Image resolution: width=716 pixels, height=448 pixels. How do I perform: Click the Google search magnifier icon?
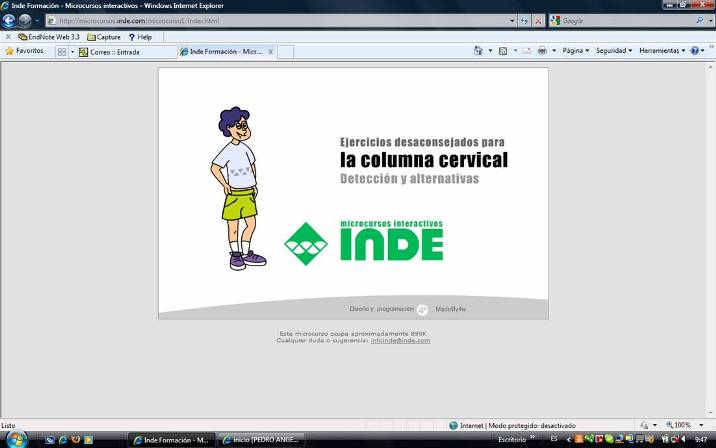point(699,20)
